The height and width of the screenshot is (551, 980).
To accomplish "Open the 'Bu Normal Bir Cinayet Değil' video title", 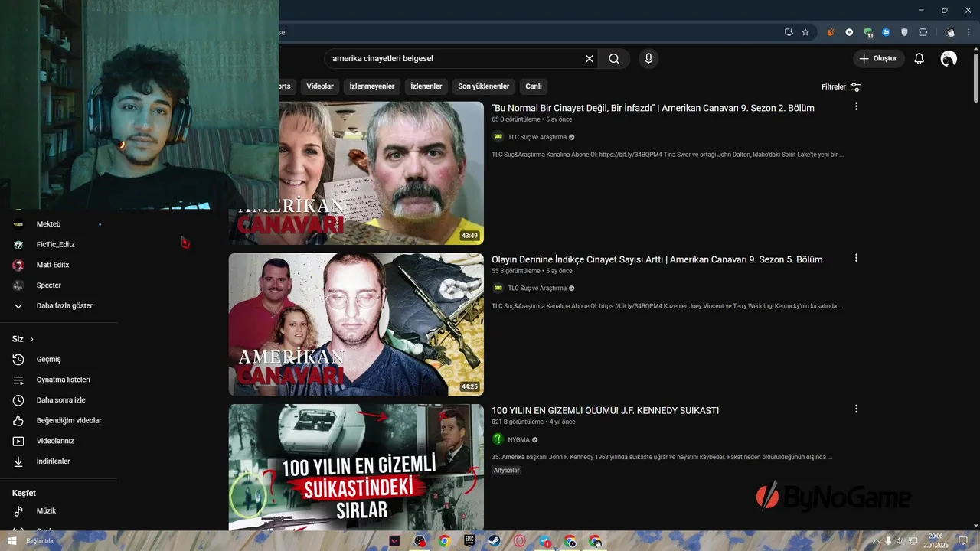I will [x=653, y=108].
